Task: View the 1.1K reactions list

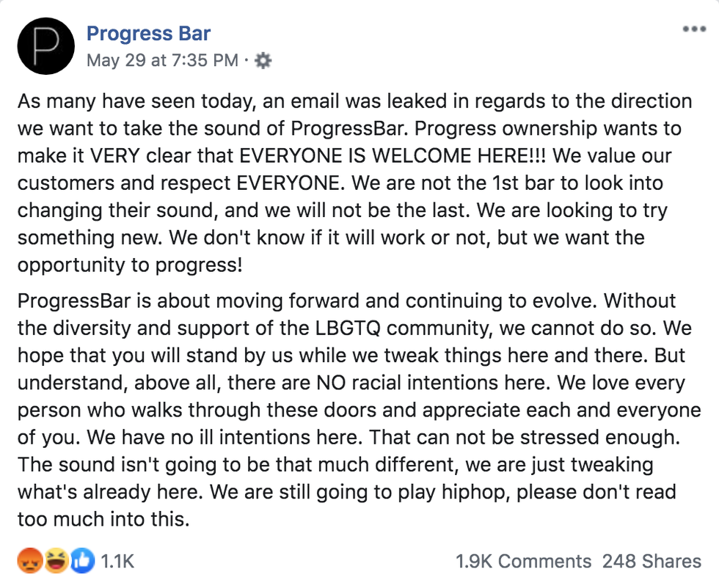Action: (117, 562)
